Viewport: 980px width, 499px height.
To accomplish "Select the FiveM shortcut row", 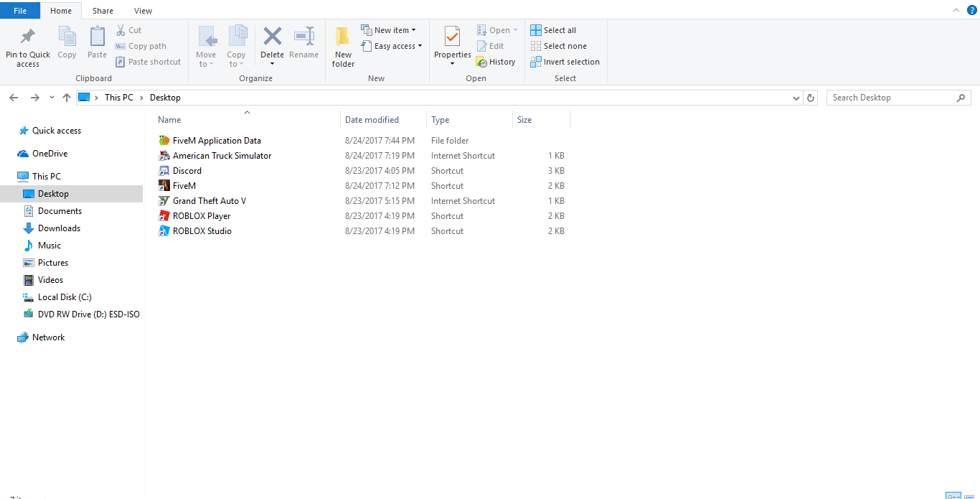I will coord(363,186).
